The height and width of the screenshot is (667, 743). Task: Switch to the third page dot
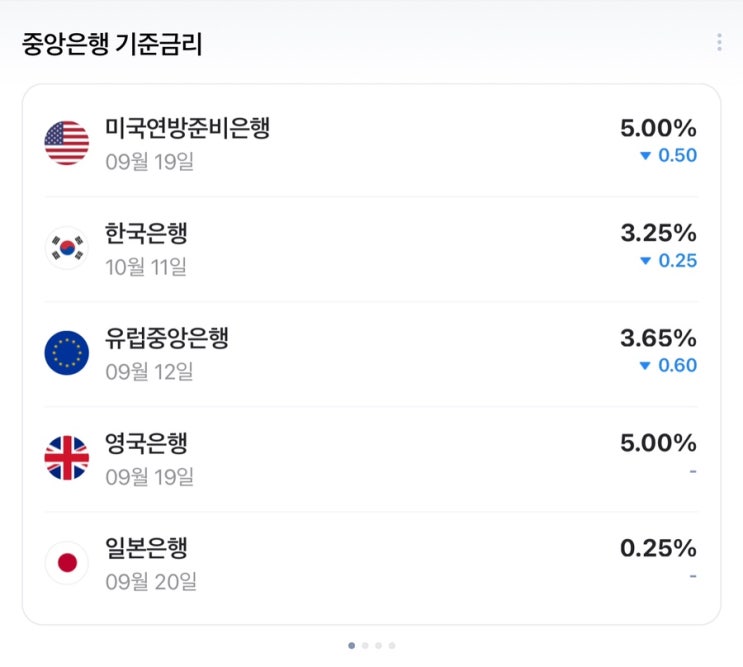pyautogui.click(x=379, y=646)
